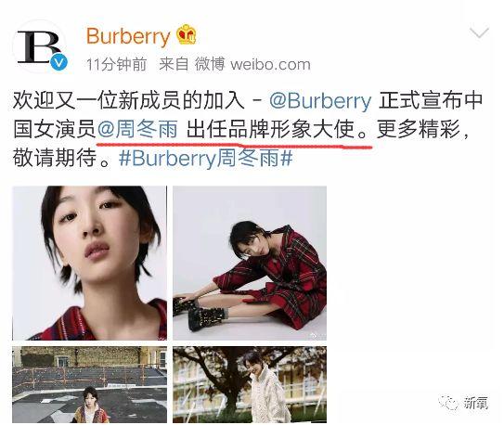Click the @Burberry mention in post

tap(320, 101)
